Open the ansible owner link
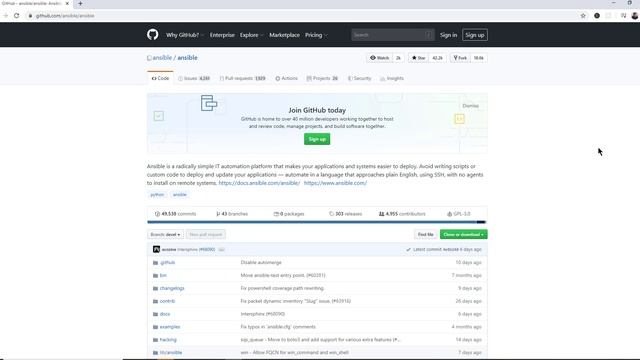The image size is (640, 360). coord(162,58)
